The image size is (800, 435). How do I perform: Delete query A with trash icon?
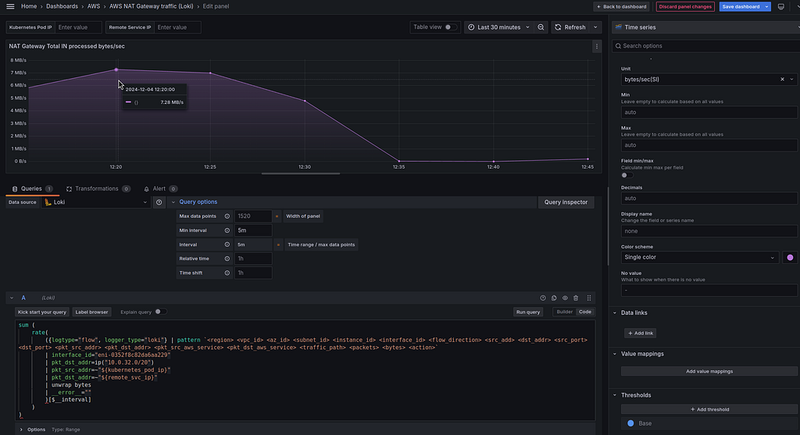pos(576,298)
